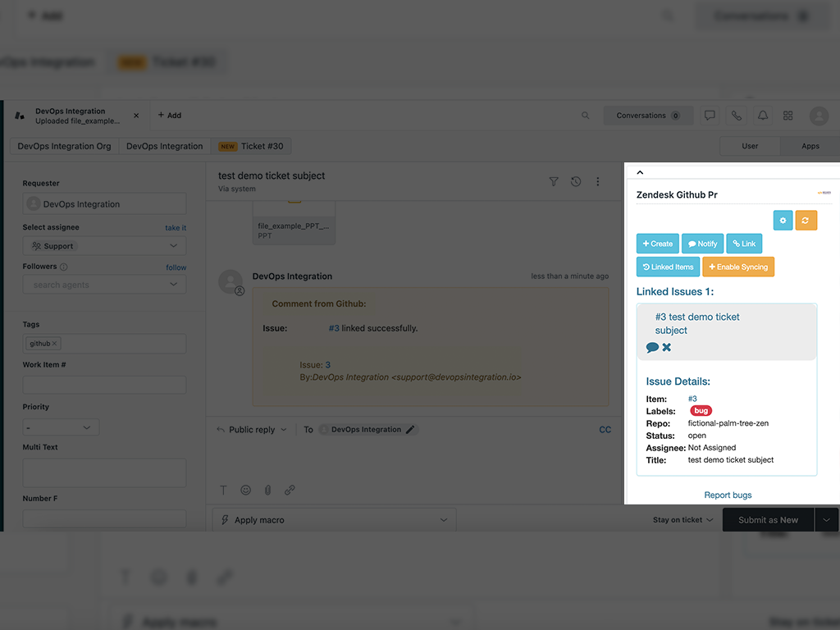This screenshot has height=630, width=840.
Task: Insert an emoji in the reply
Action: click(x=245, y=490)
